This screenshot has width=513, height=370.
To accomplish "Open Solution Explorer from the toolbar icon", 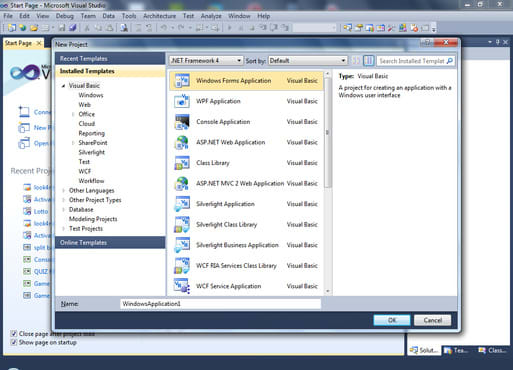I will pos(348,28).
